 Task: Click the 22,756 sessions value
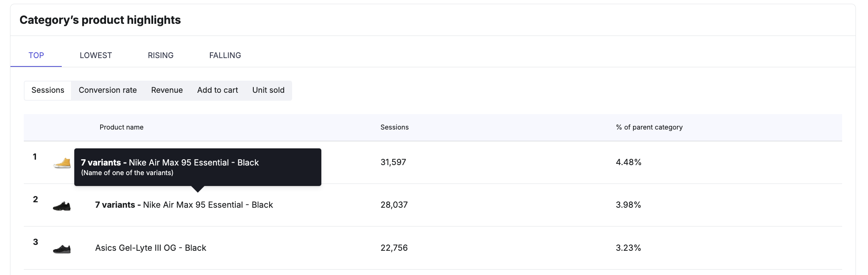pyautogui.click(x=394, y=248)
